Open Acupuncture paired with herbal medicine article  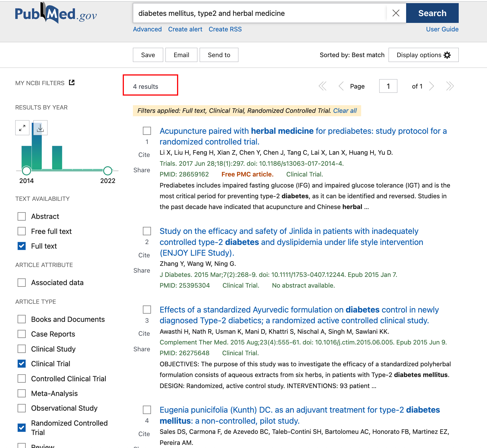coord(303,136)
